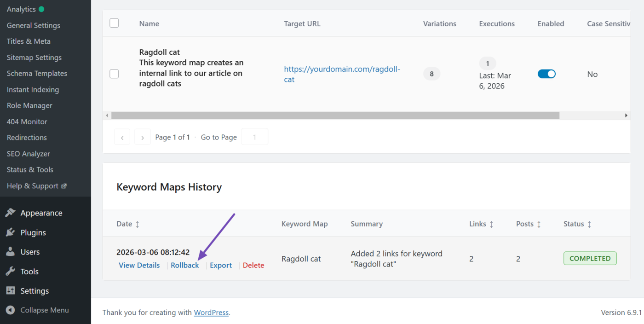Click the Keyword Map column header
Screen dimensions: 644x324
click(305, 224)
